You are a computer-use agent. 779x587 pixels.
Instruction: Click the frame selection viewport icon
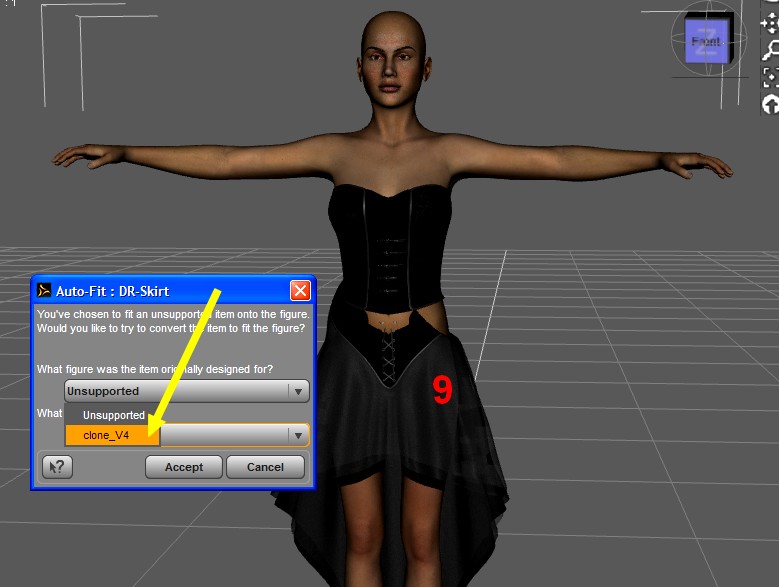(770, 77)
